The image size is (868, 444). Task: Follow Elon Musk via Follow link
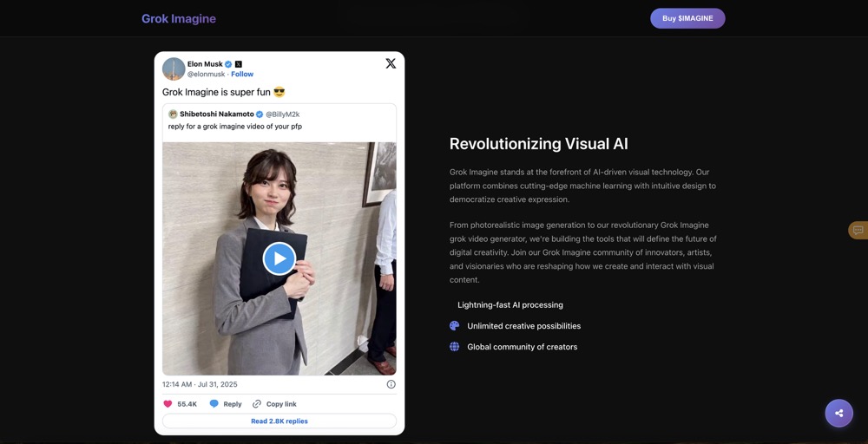pos(242,74)
